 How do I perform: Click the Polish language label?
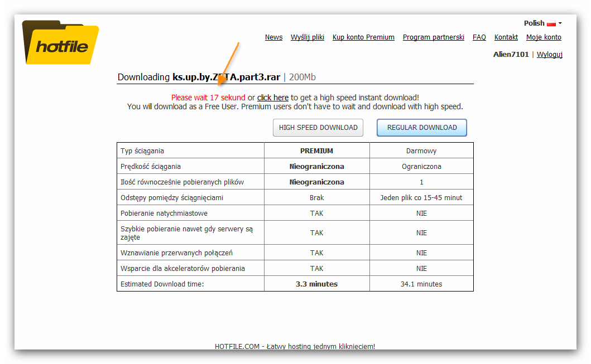tap(534, 23)
